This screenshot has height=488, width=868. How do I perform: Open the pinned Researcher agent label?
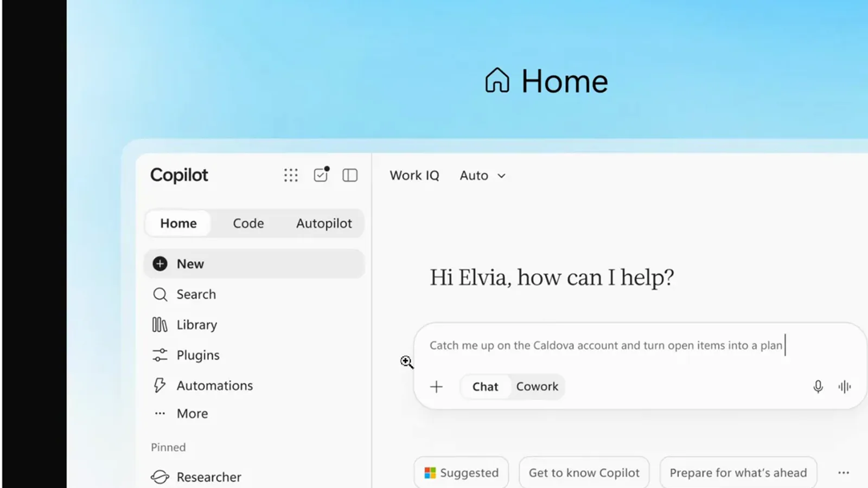click(x=209, y=477)
